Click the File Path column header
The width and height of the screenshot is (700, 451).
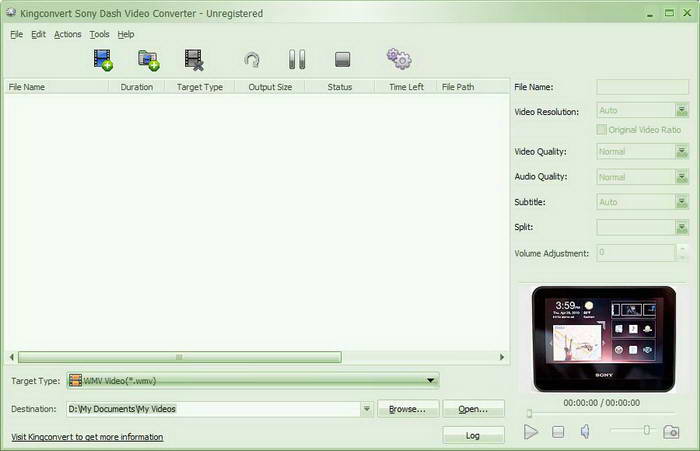pyautogui.click(x=473, y=87)
